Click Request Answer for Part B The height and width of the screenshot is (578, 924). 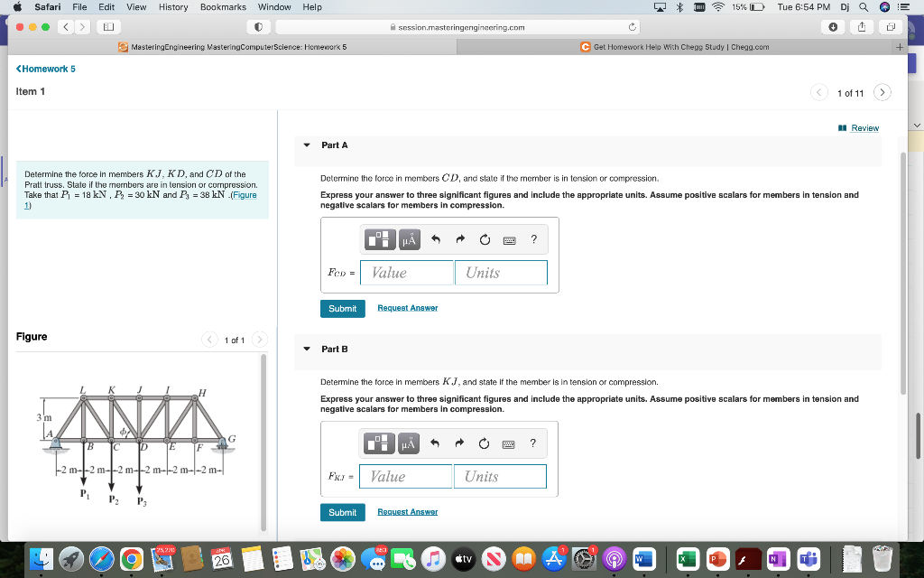(x=407, y=512)
